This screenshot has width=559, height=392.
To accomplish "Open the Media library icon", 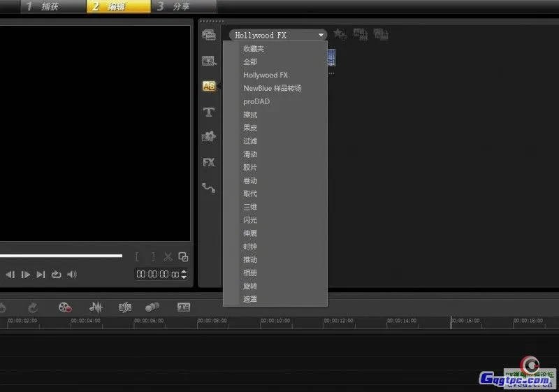I will point(208,35).
